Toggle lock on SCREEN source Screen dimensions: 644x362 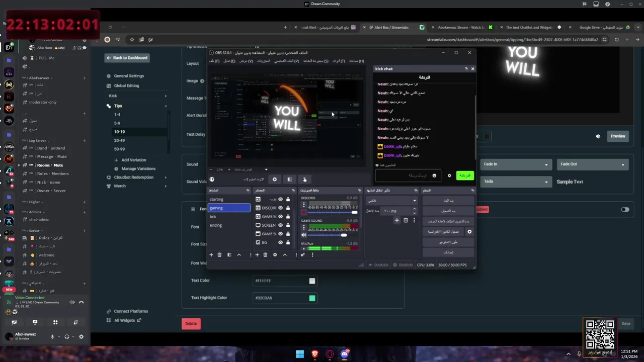coord(288,225)
